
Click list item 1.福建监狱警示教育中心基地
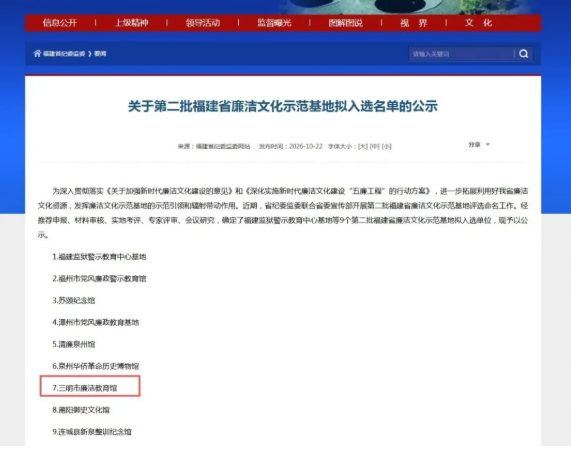[99, 257]
